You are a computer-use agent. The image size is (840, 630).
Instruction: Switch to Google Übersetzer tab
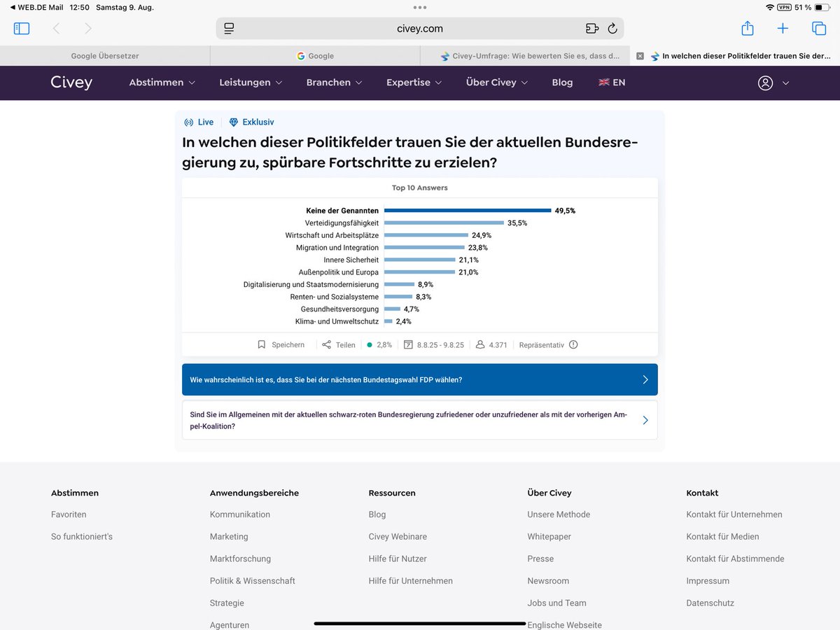105,56
